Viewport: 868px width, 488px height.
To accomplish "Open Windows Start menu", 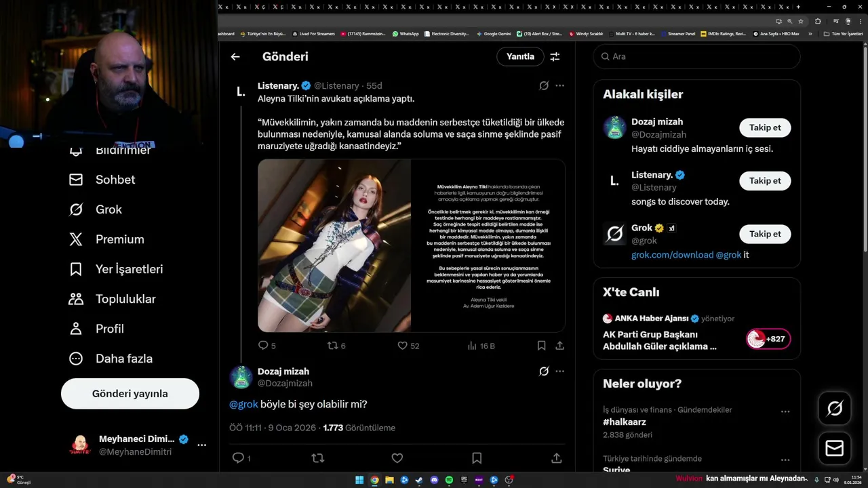I will (x=359, y=480).
